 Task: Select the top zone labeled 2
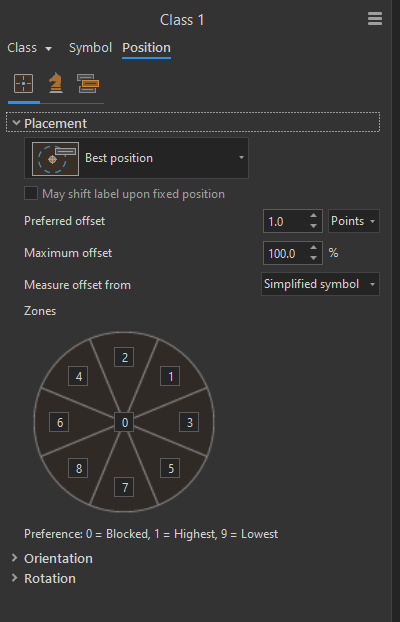click(124, 357)
